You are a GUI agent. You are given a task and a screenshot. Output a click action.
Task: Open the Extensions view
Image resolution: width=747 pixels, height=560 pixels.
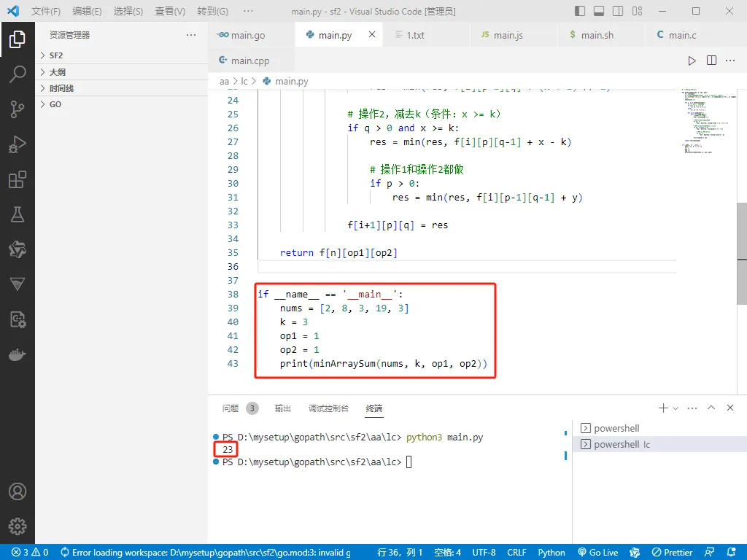[18, 179]
